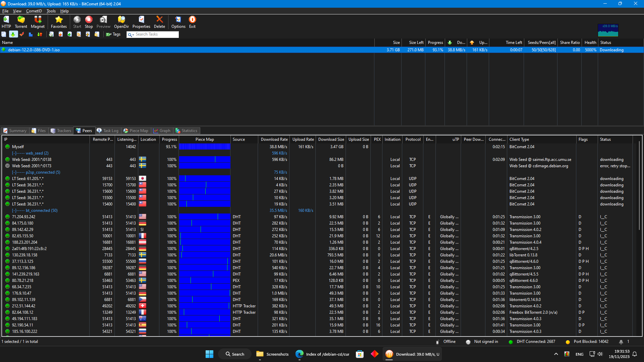Open the Help menu
The image size is (644, 362).
point(64,11)
